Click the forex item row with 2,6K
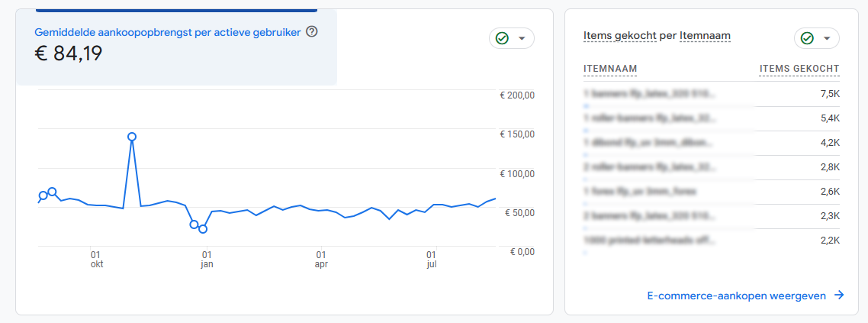The height and width of the screenshot is (323, 868). (711, 192)
